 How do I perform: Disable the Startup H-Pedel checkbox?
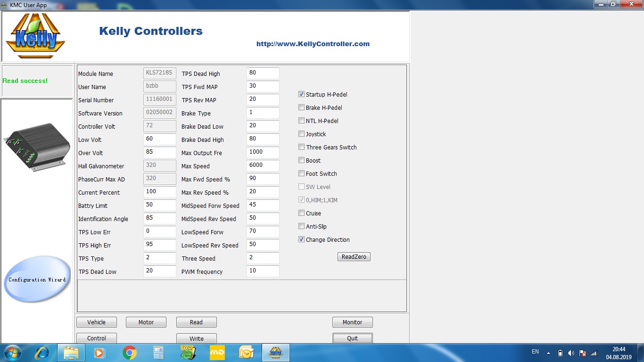pyautogui.click(x=302, y=94)
